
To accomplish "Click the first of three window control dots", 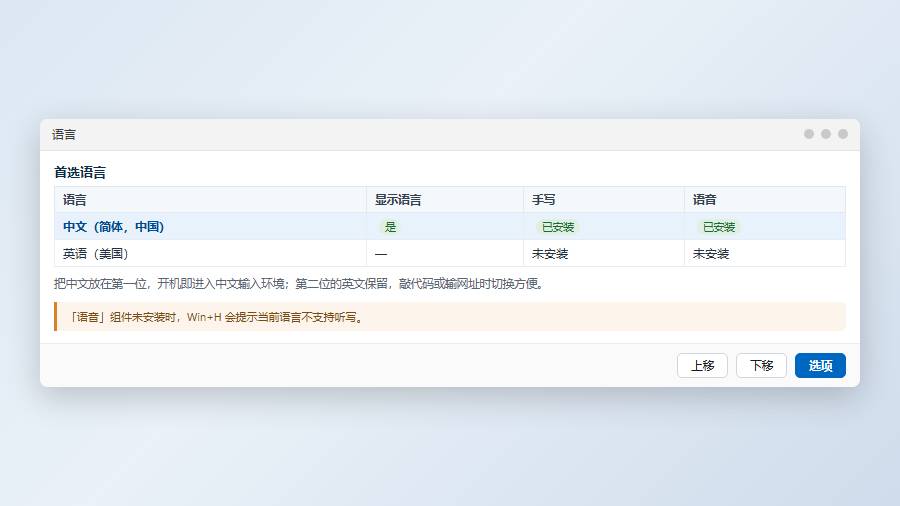I will (x=809, y=134).
